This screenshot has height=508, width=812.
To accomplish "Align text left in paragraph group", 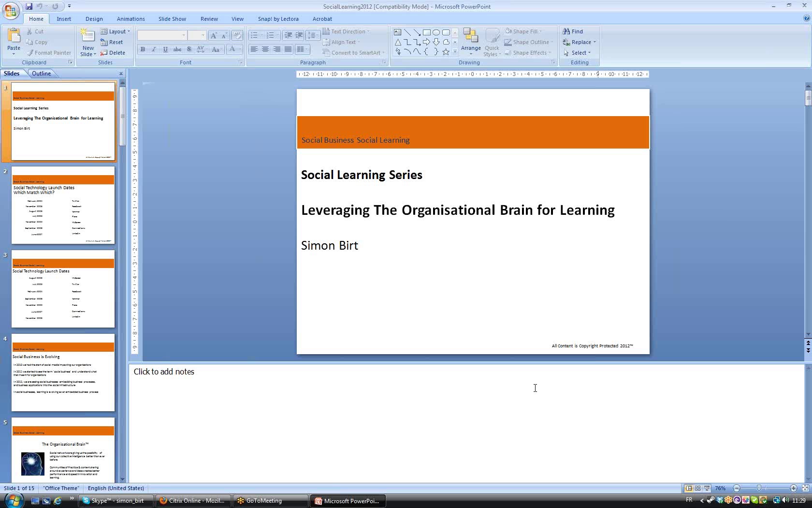I will click(x=254, y=49).
